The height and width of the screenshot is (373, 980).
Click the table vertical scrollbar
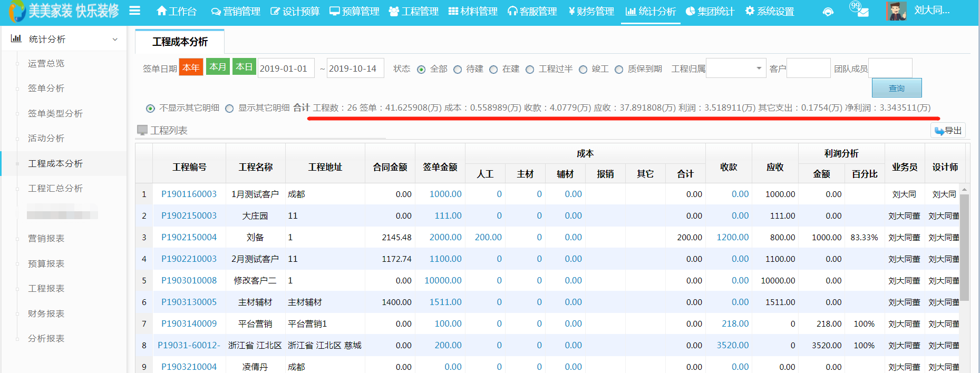point(964,248)
